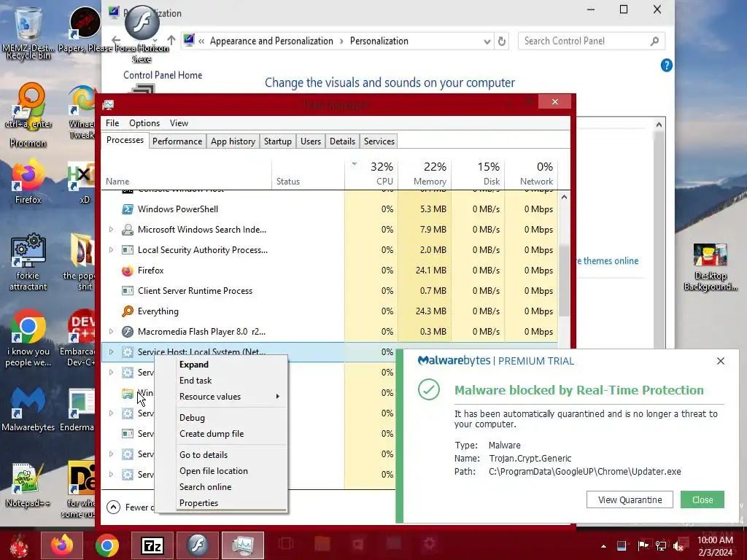Open the File menu in Task Manager
The width and height of the screenshot is (747, 560).
(x=112, y=123)
